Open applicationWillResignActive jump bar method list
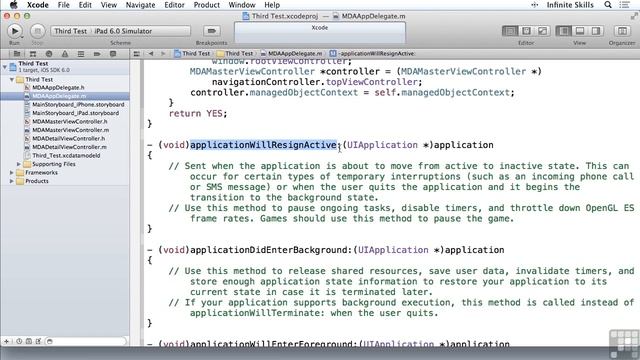Viewport: 640px width, 360px height. [373, 54]
